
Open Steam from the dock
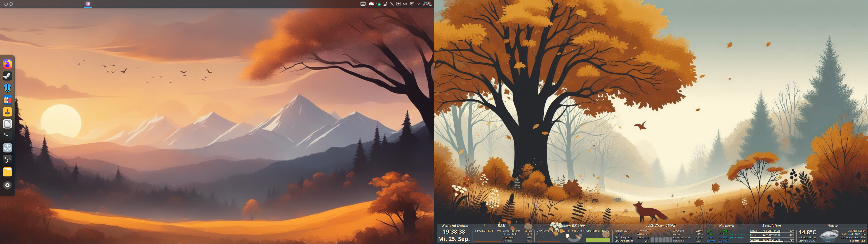pyautogui.click(x=7, y=76)
